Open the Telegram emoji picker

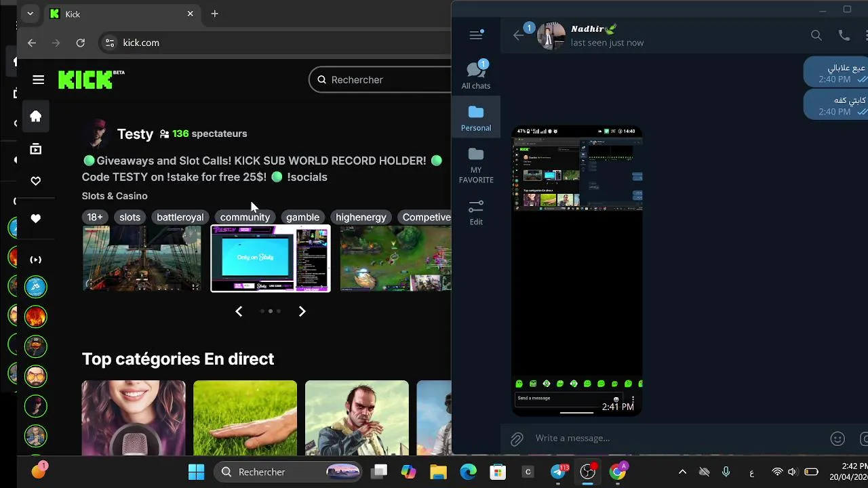pyautogui.click(x=837, y=439)
